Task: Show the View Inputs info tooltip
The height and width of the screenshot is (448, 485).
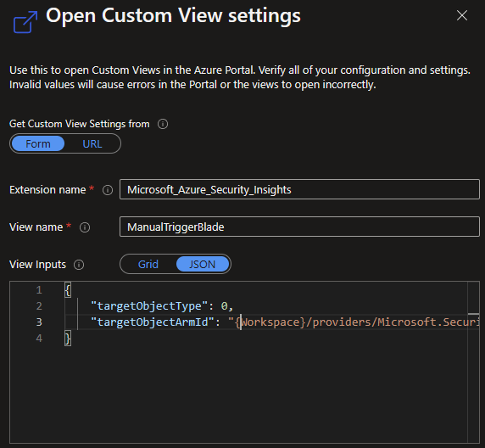Action: [79, 265]
